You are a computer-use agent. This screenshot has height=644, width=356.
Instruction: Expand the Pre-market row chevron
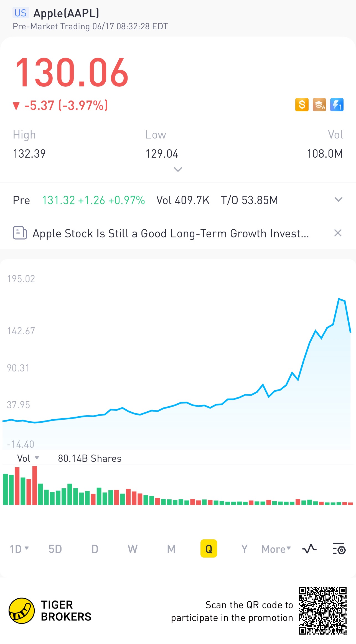coord(338,200)
